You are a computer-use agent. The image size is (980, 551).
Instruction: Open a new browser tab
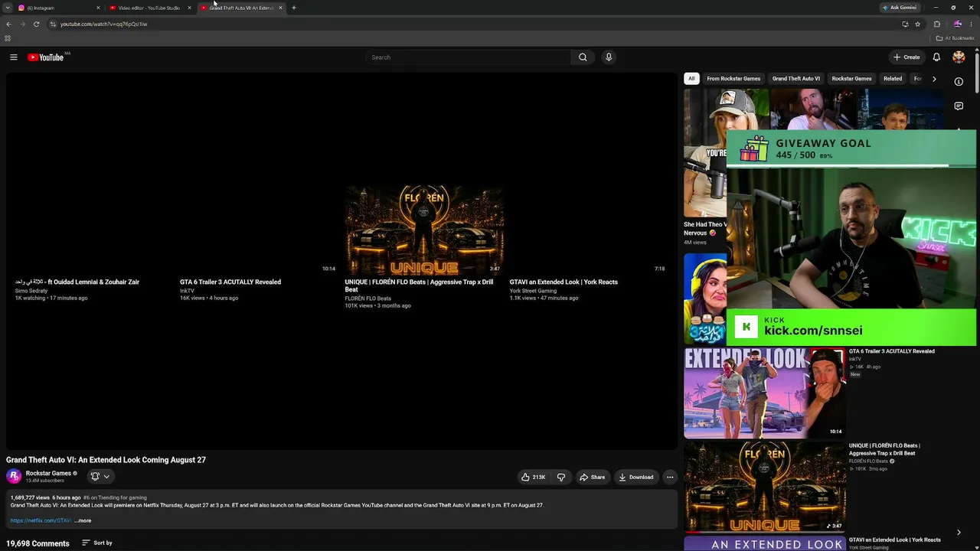point(294,8)
